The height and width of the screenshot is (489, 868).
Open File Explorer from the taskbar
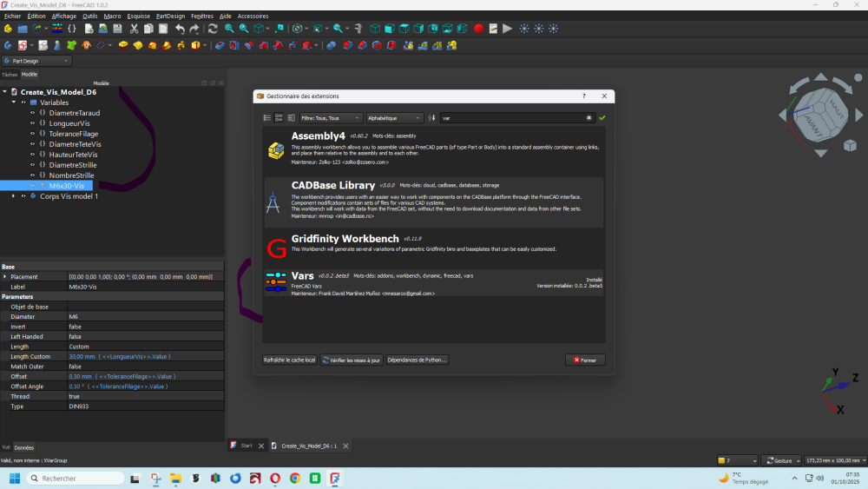175,478
